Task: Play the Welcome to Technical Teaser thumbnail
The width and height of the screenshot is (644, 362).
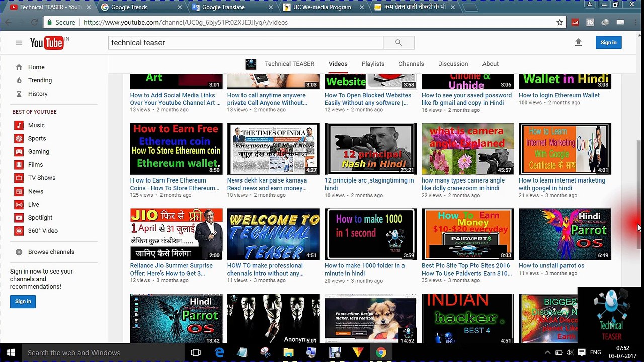Action: click(x=273, y=234)
